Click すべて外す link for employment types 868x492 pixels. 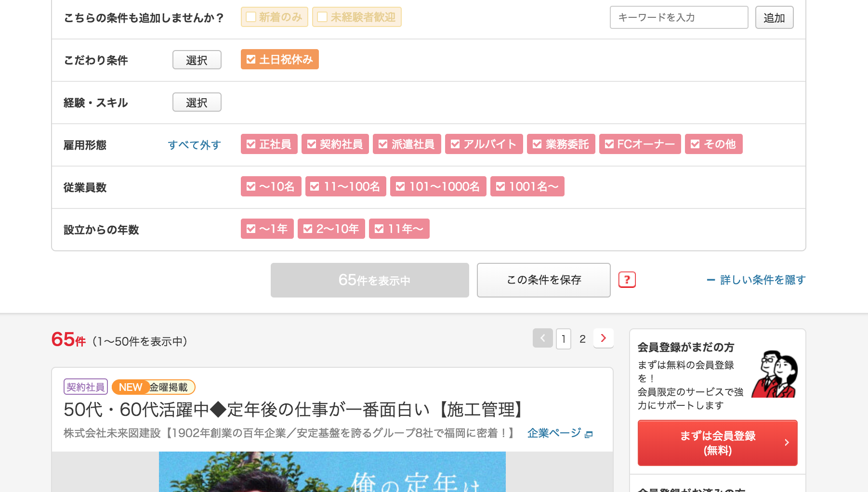[x=194, y=145]
